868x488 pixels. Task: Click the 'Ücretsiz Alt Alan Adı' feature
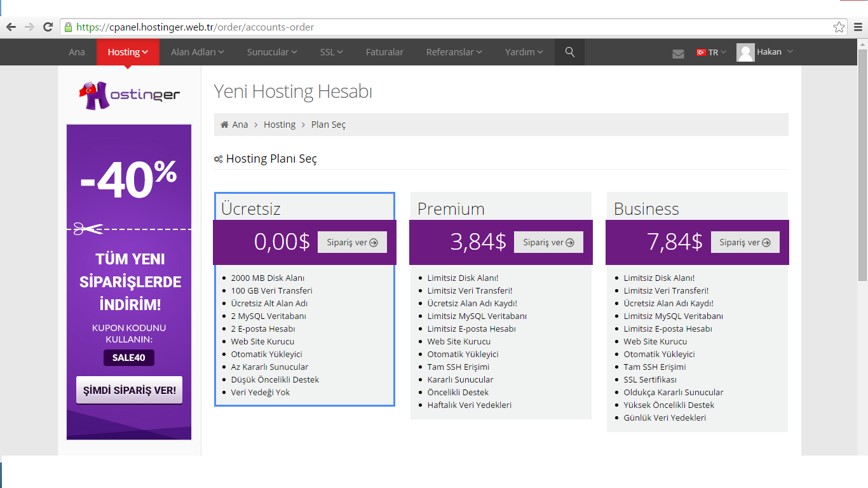click(269, 303)
